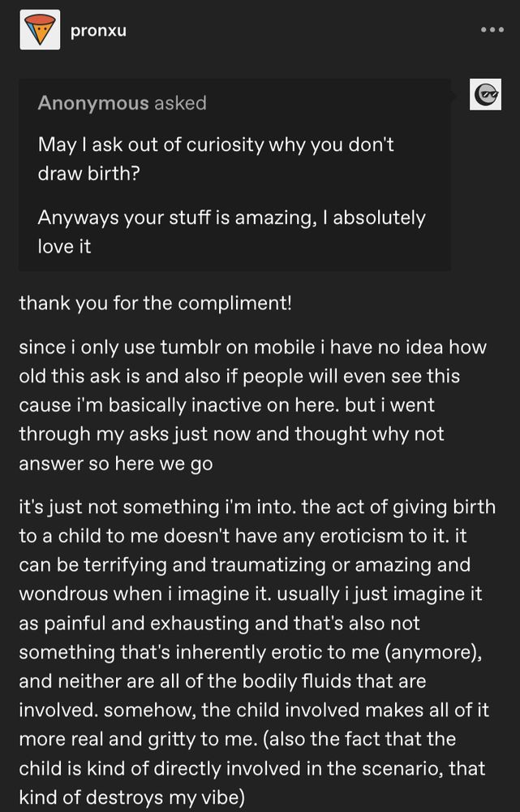Click the middle dot of the ellipsis menu
Screen dimensions: 520x812
click(492, 29)
